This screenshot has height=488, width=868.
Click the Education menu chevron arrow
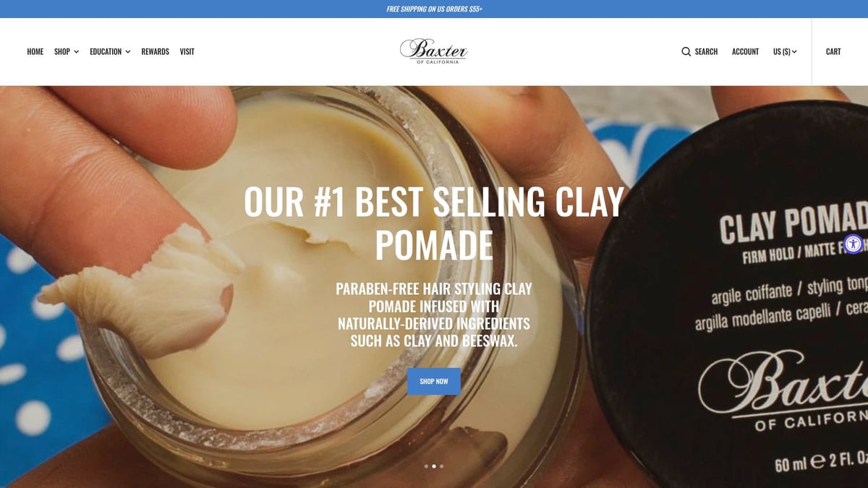128,52
